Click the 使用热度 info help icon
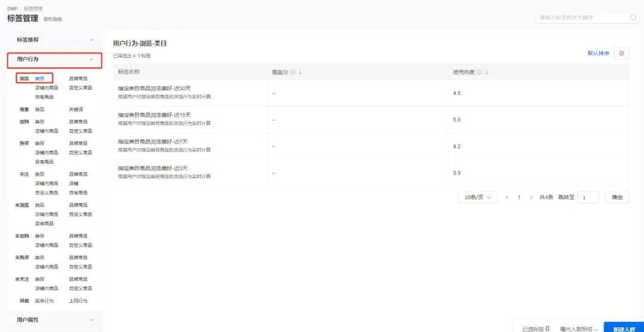644x332 pixels. (479, 72)
